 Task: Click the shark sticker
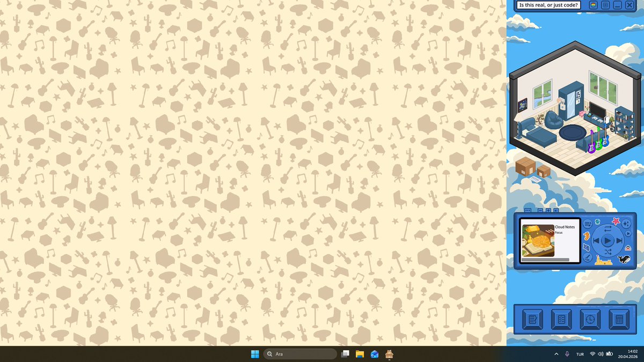pyautogui.click(x=628, y=248)
